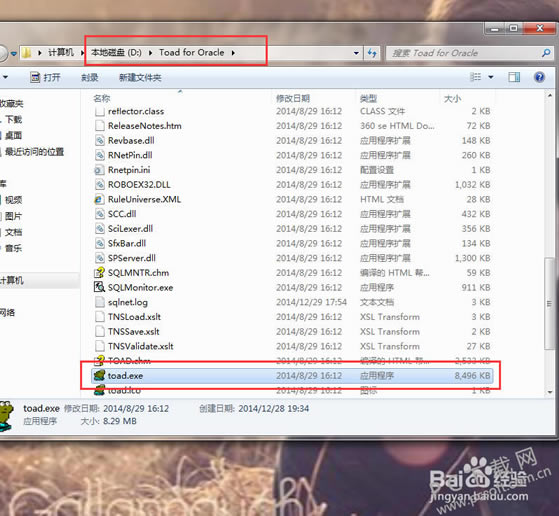Open the help question mark icon
This screenshot has width=559, height=516.
(x=539, y=77)
